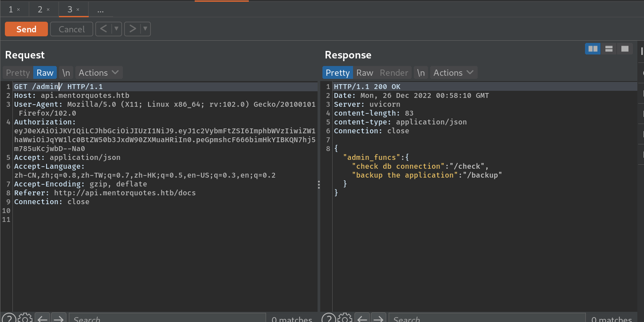The height and width of the screenshot is (322, 644).
Task: Click the "Accept: application/json" header
Action: (x=67, y=157)
